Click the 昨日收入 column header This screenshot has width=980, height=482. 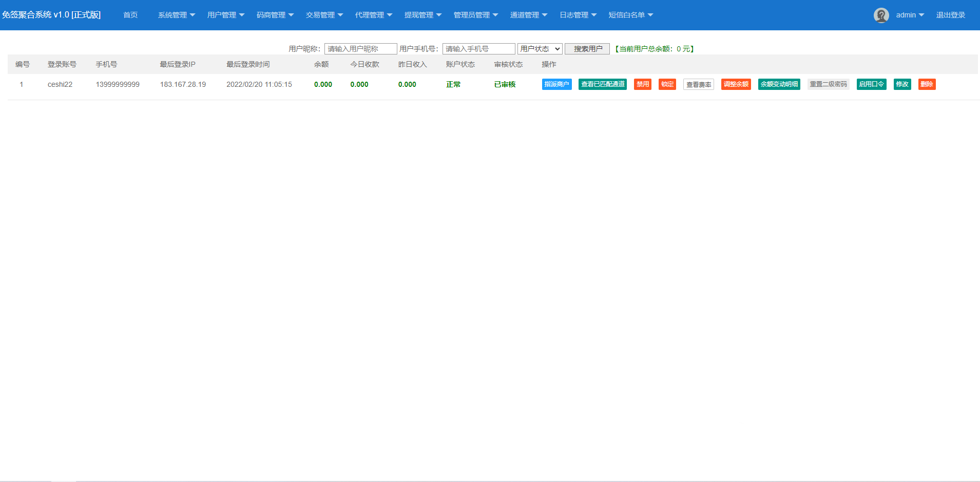413,64
